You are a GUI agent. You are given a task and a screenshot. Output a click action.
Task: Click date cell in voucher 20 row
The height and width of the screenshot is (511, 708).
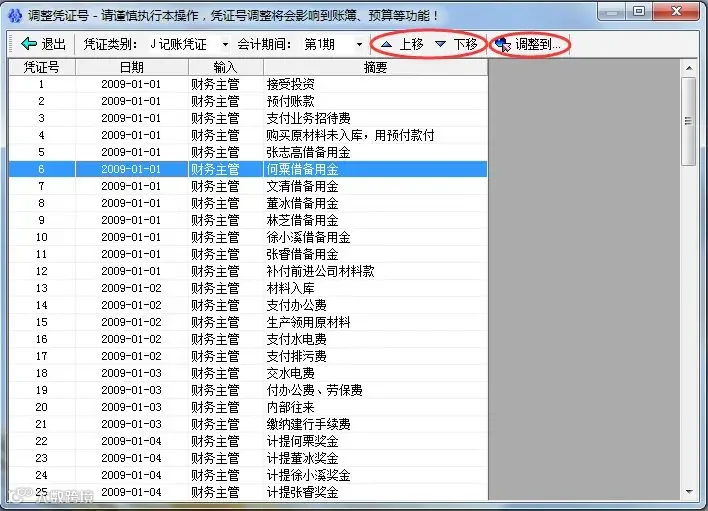pyautogui.click(x=131, y=407)
